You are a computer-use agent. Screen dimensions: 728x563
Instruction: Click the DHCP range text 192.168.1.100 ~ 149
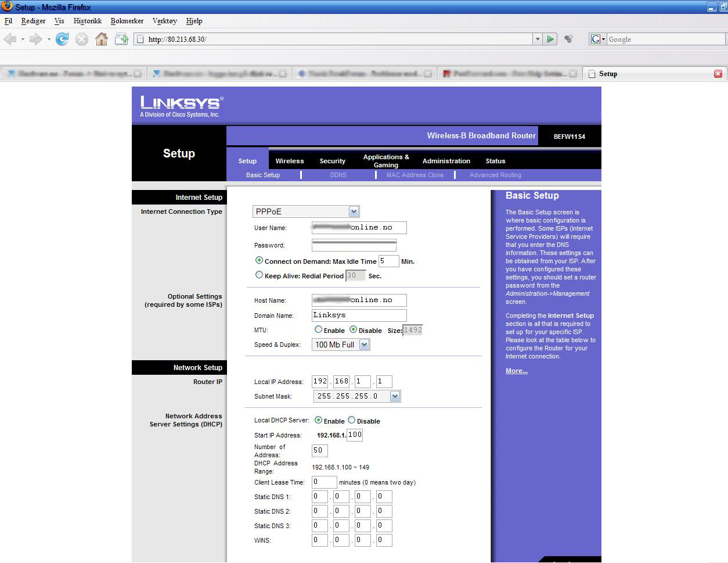[x=340, y=467]
